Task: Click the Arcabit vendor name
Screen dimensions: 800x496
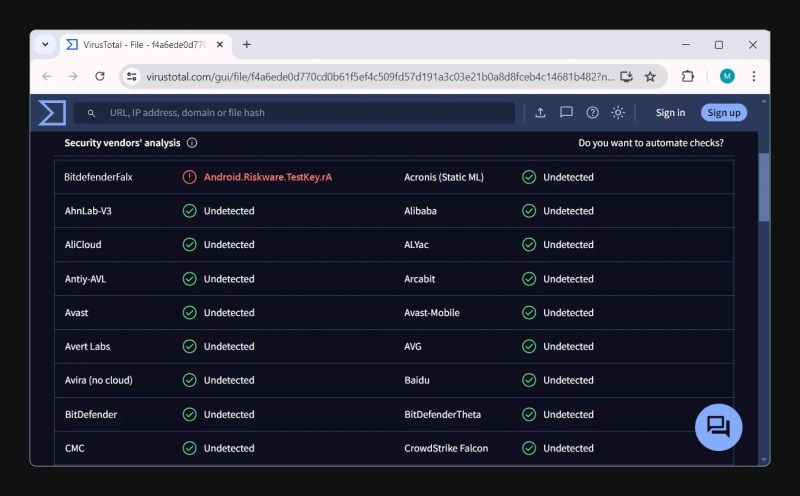Action: pos(419,279)
